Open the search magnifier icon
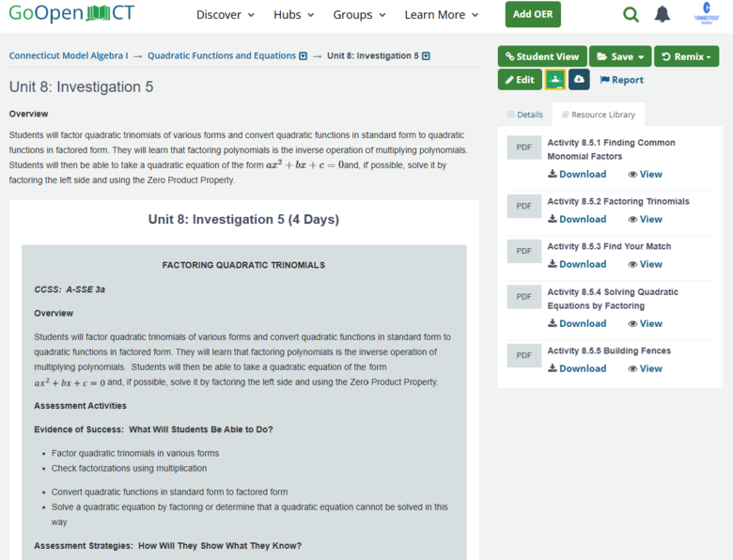The width and height of the screenshot is (733, 560). pyautogui.click(x=631, y=14)
